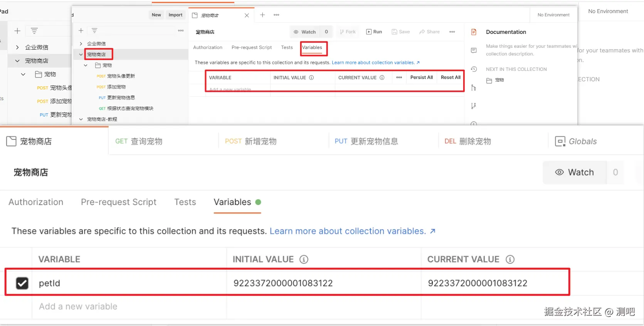Click Reset All
This screenshot has width=644, height=326.
(x=451, y=77)
